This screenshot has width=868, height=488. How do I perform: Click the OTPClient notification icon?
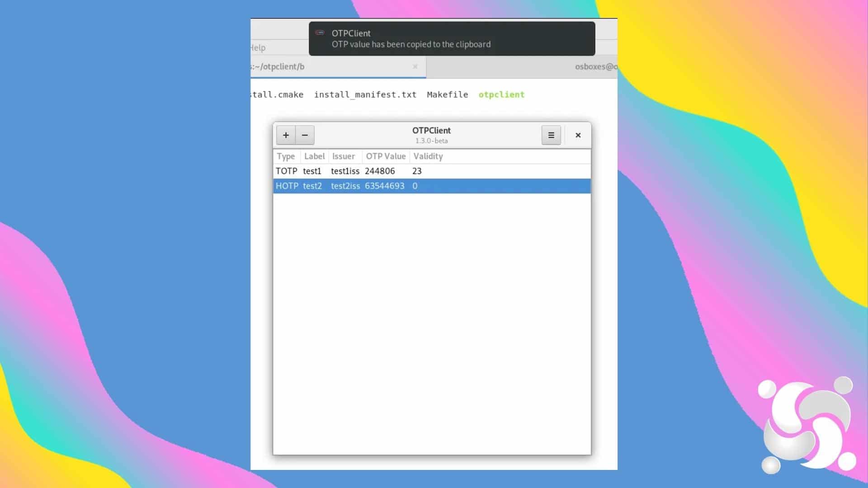click(x=320, y=33)
